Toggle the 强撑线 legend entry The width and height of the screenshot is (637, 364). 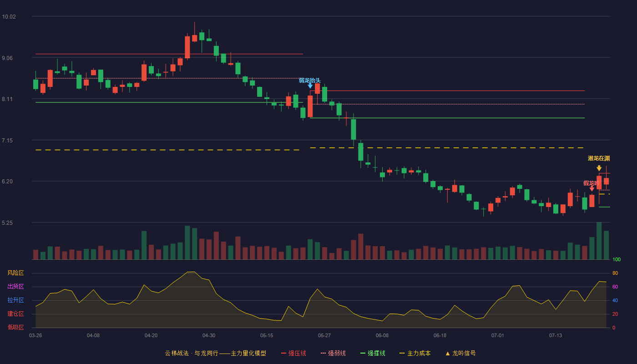(373, 353)
